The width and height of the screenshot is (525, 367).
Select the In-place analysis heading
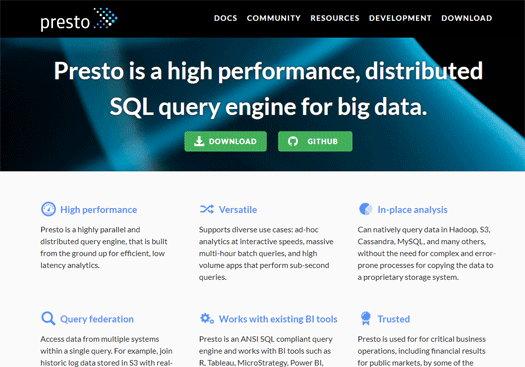coord(412,210)
